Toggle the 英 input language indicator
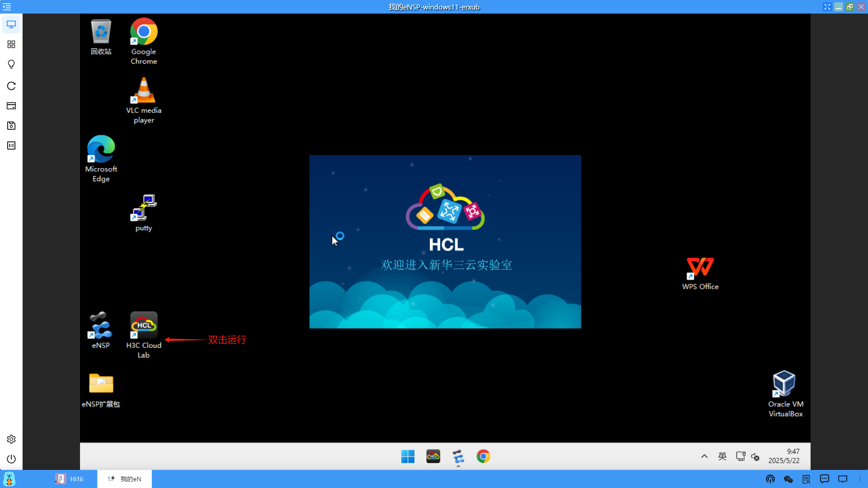The width and height of the screenshot is (868, 488). (x=722, y=456)
